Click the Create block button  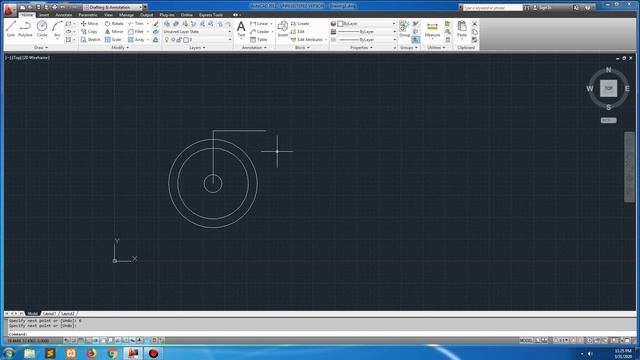pyautogui.click(x=300, y=24)
